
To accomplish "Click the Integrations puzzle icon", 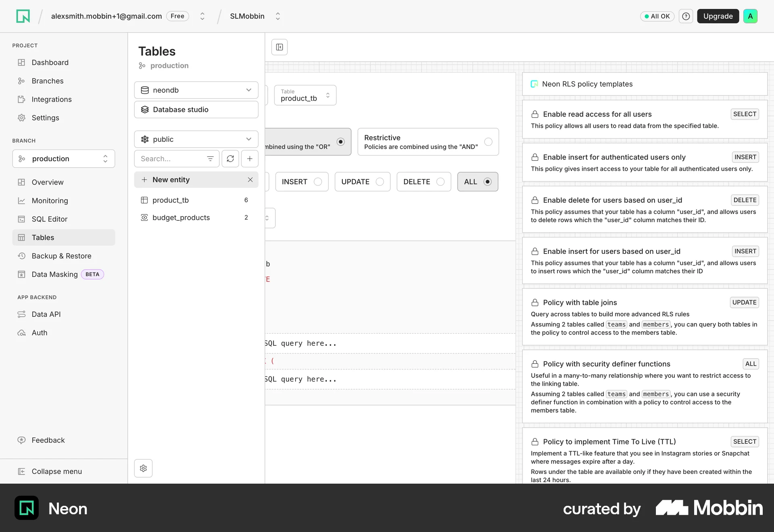I will [x=21, y=100].
